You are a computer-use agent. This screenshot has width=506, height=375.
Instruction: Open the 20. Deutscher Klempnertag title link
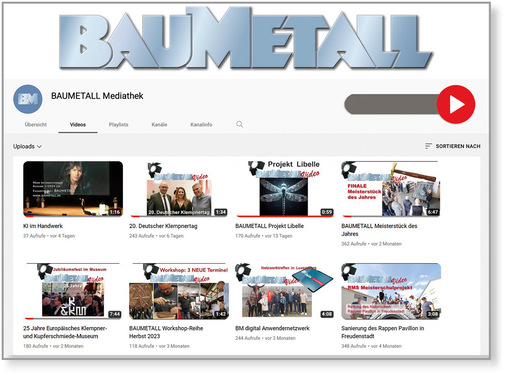[x=163, y=226]
